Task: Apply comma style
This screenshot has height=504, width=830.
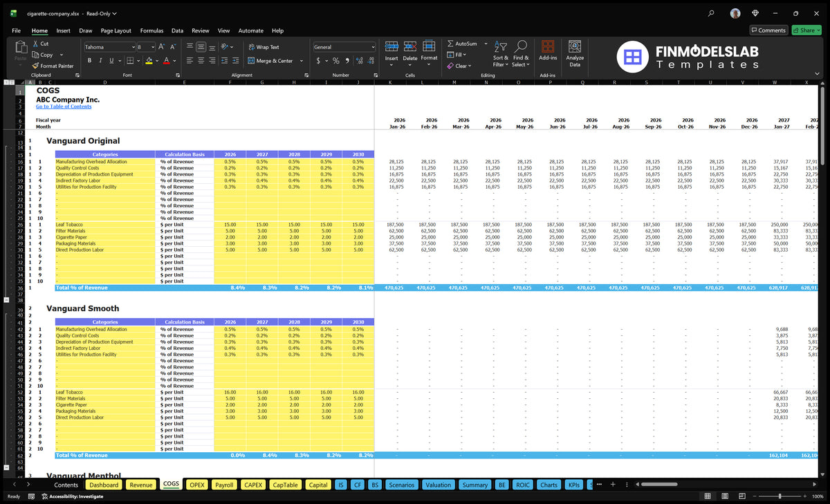Action: click(348, 61)
